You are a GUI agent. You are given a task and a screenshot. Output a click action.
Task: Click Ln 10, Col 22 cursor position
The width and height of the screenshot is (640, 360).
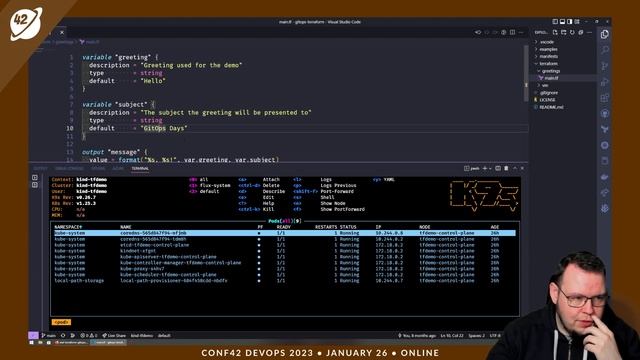click(452, 336)
